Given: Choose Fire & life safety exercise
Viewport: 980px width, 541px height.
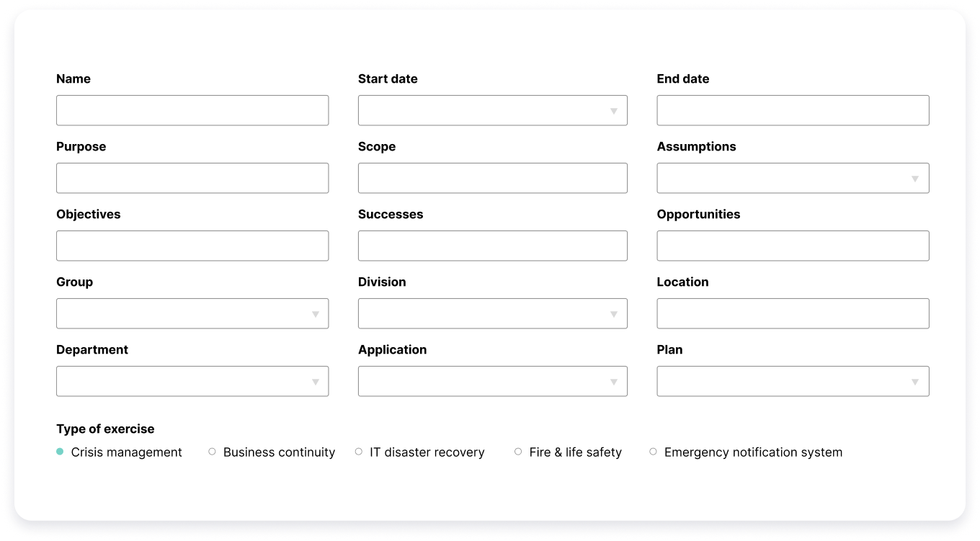Looking at the screenshot, I should point(518,452).
